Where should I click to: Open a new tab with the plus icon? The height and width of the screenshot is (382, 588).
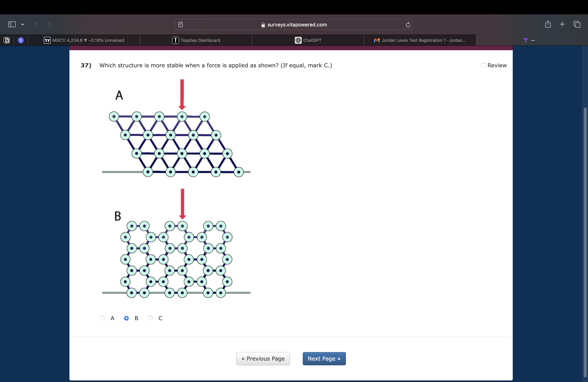[562, 24]
